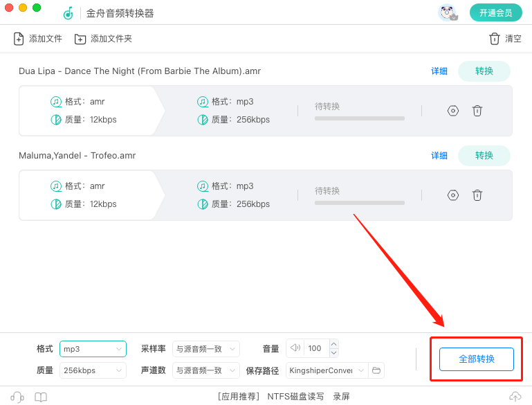Click the output quality icon for Maluma Trofeo
This screenshot has height=405, width=532.
[x=203, y=204]
